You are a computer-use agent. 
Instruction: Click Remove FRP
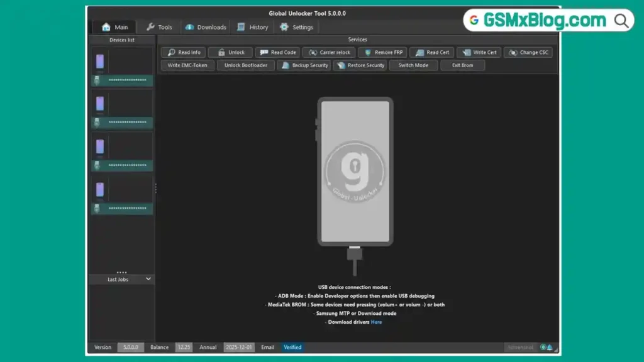pyautogui.click(x=383, y=53)
